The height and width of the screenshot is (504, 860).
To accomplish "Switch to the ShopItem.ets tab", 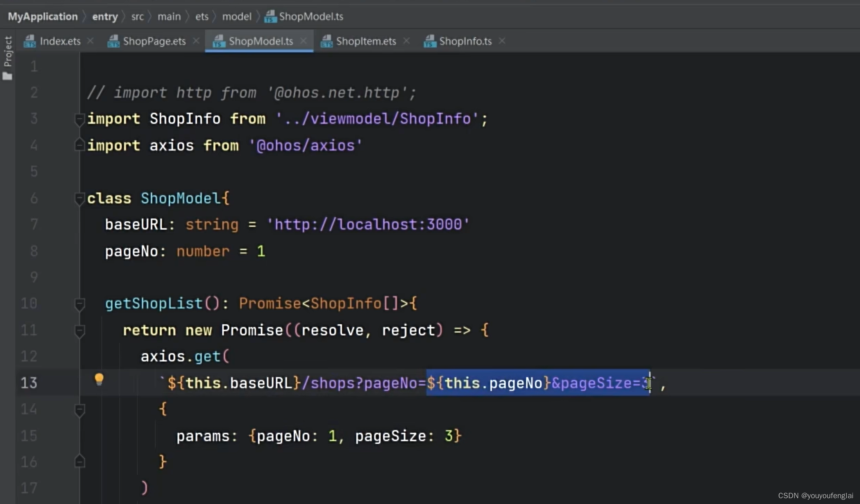I will (366, 41).
